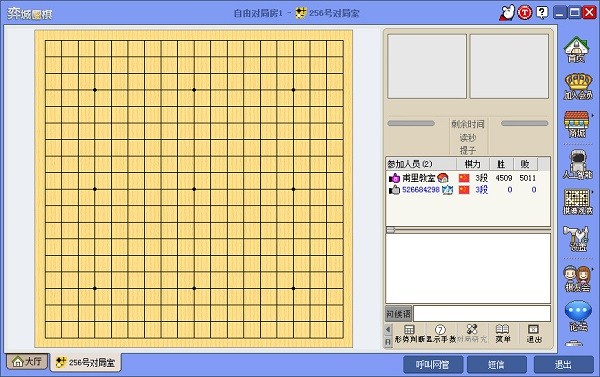Click the left player avatar panel
Image resolution: width=600 pixels, height=377 pixels.
point(427,67)
